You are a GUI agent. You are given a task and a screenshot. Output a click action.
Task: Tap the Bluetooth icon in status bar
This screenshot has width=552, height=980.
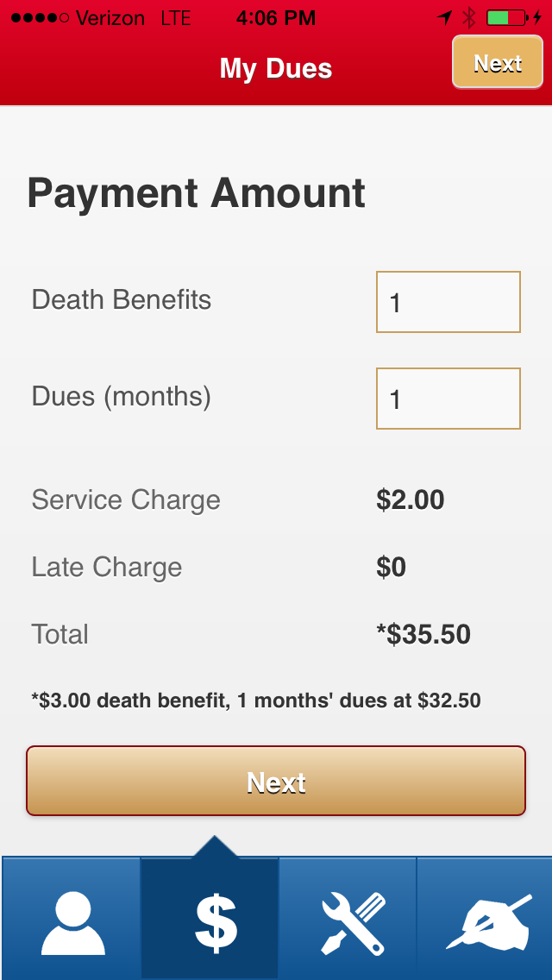[x=469, y=17]
